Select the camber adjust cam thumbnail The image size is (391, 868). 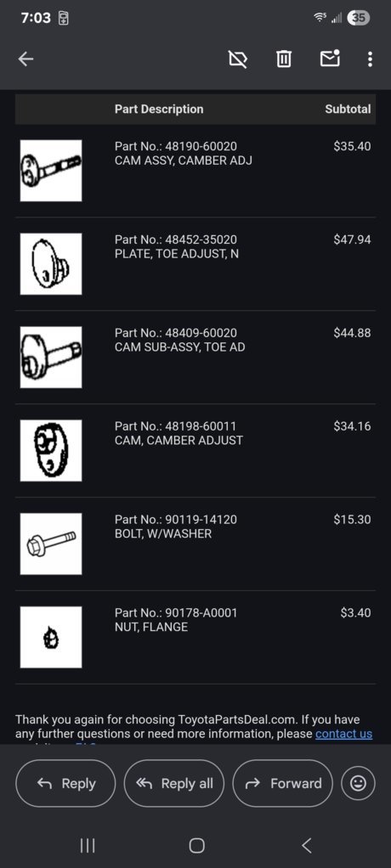coord(51,451)
